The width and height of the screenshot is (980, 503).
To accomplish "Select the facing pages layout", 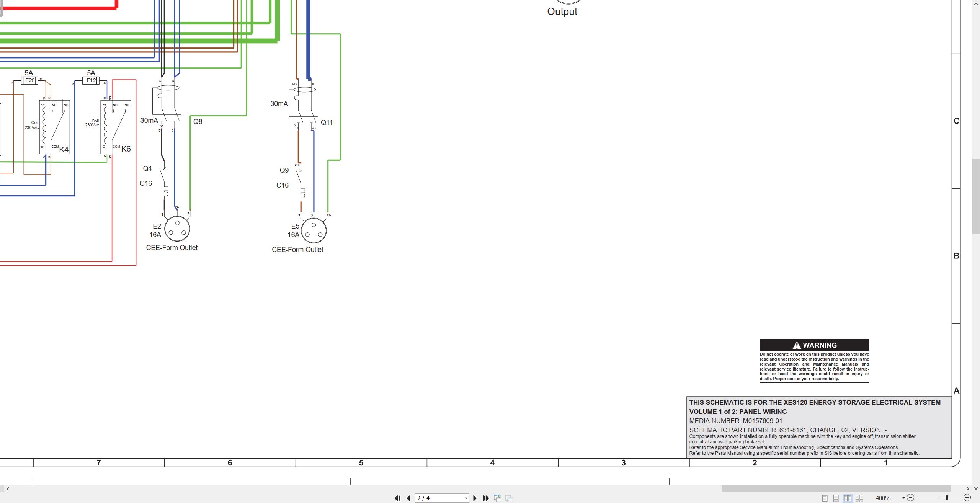I will point(848,498).
